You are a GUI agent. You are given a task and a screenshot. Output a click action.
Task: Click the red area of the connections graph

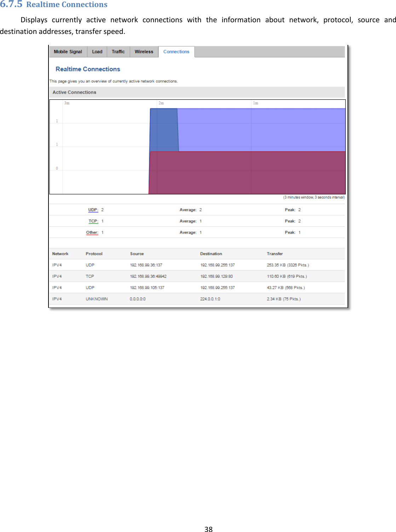point(248,173)
